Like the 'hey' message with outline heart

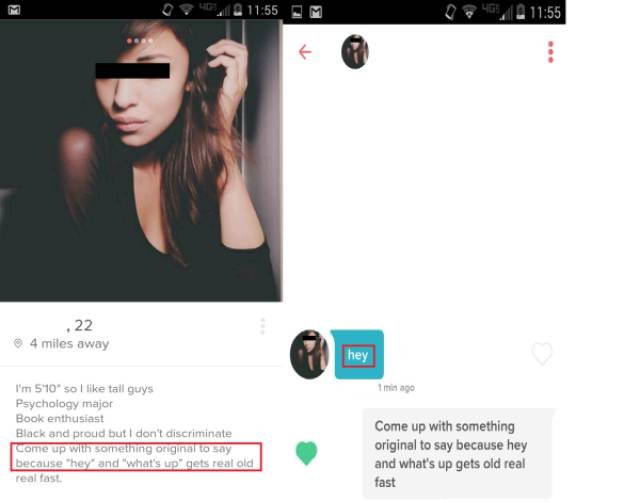point(542,353)
